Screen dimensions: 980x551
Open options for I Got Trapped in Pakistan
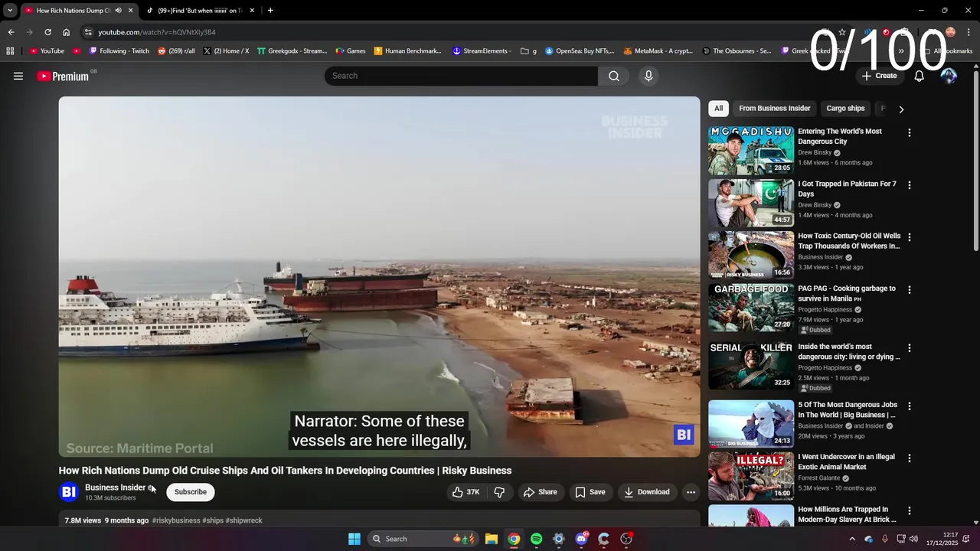point(910,185)
